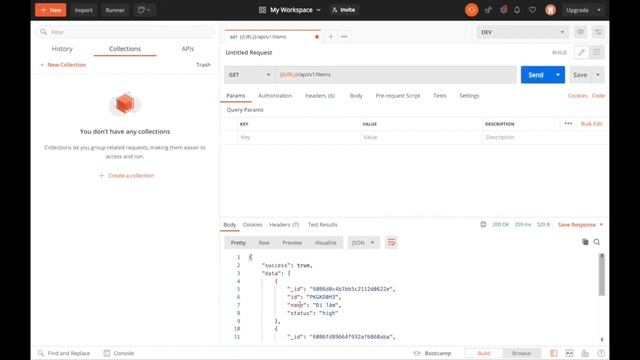Image resolution: width=640 pixels, height=360 pixels.
Task: Open the Console panel
Action: tap(118, 353)
